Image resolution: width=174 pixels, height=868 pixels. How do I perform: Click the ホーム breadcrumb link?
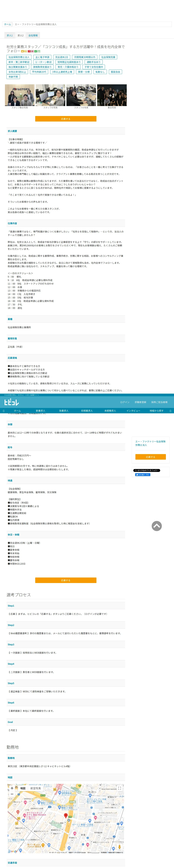click(x=7, y=24)
